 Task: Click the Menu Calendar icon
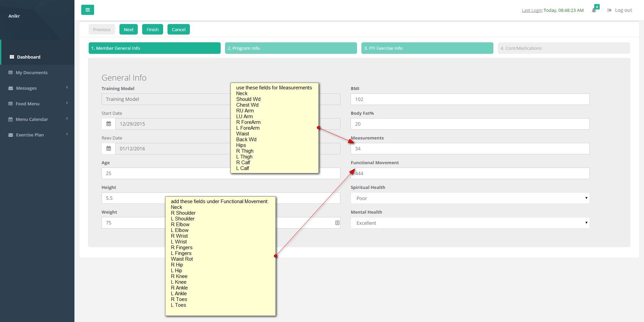[10, 119]
